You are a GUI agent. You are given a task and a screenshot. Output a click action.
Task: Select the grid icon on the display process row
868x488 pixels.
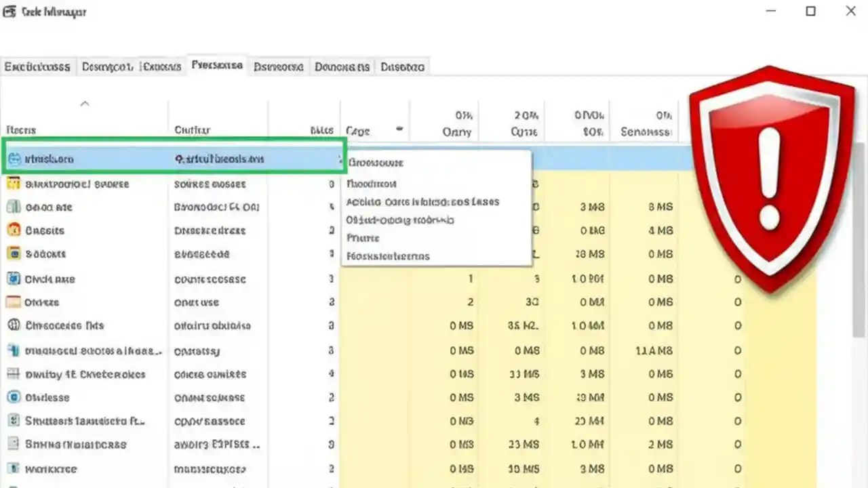pos(14,374)
